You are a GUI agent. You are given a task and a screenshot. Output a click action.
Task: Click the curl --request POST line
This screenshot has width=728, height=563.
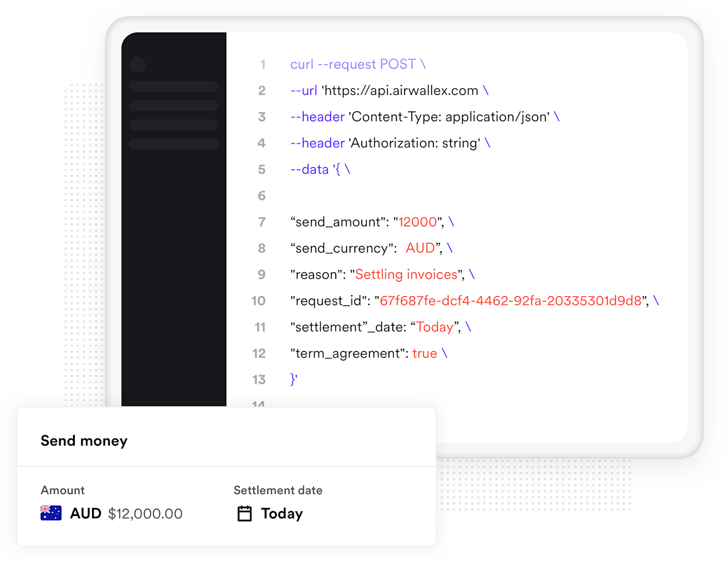pos(358,64)
